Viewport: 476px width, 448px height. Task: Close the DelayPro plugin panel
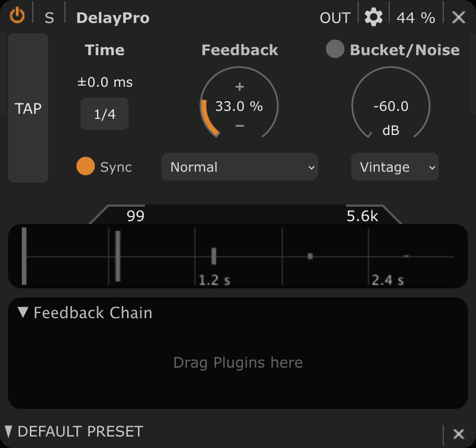point(458,17)
